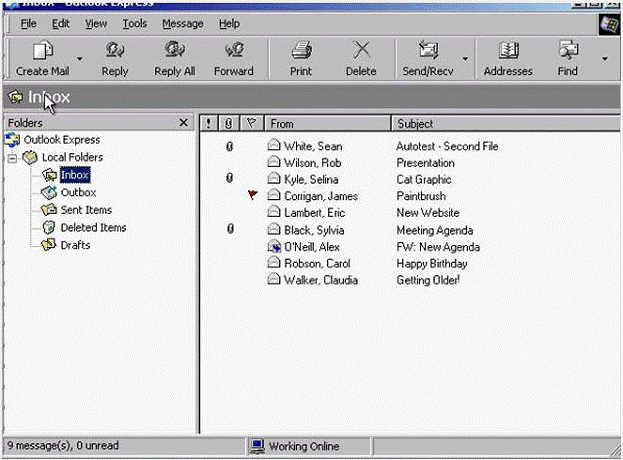This screenshot has height=460, width=623.
Task: Sort by the From column header
Action: 327,124
